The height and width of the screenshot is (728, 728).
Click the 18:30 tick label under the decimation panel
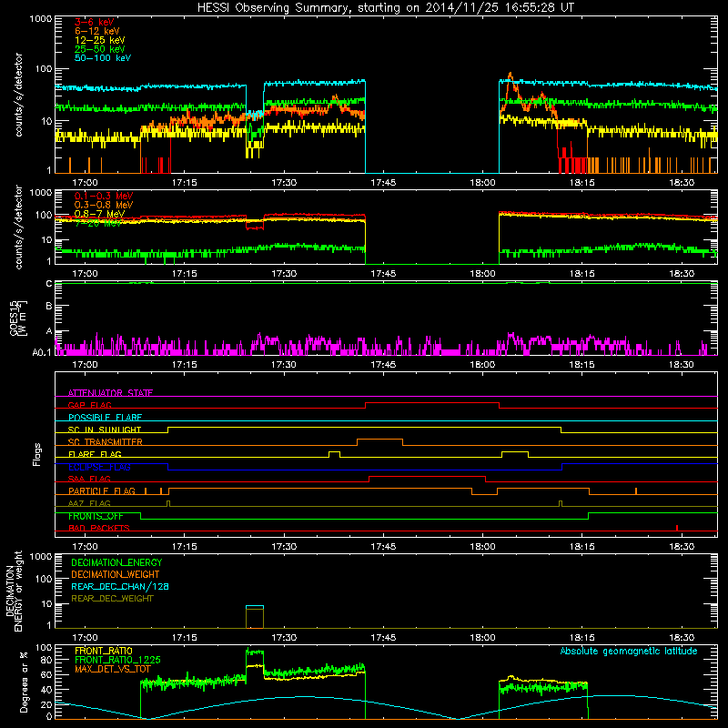click(x=682, y=638)
